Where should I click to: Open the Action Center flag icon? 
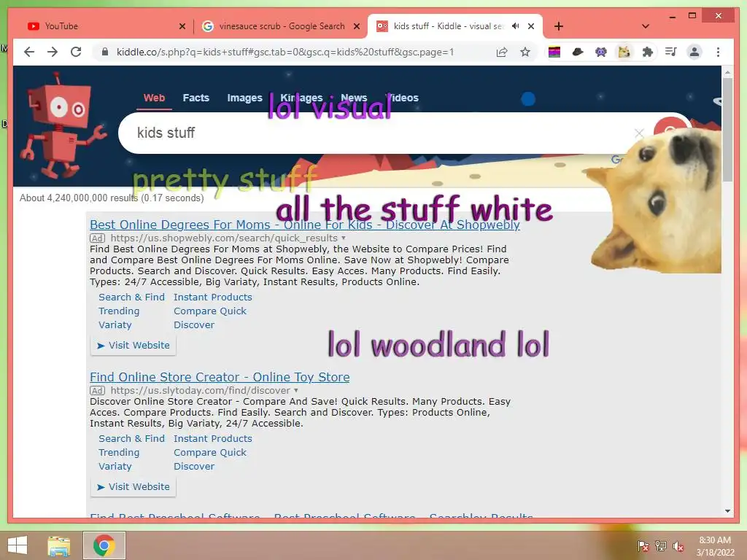point(643,546)
